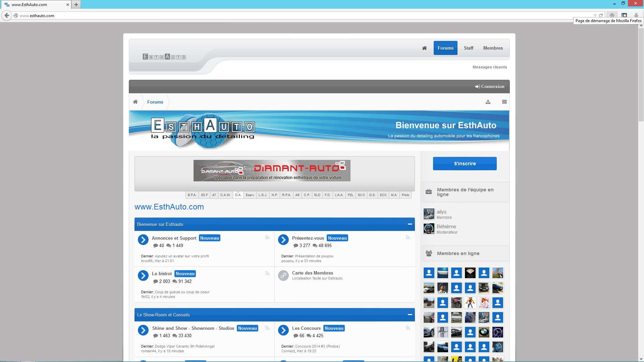Open latest post 'Concours 2014 #3 (Photos)'
644x362 pixels.
(317, 346)
